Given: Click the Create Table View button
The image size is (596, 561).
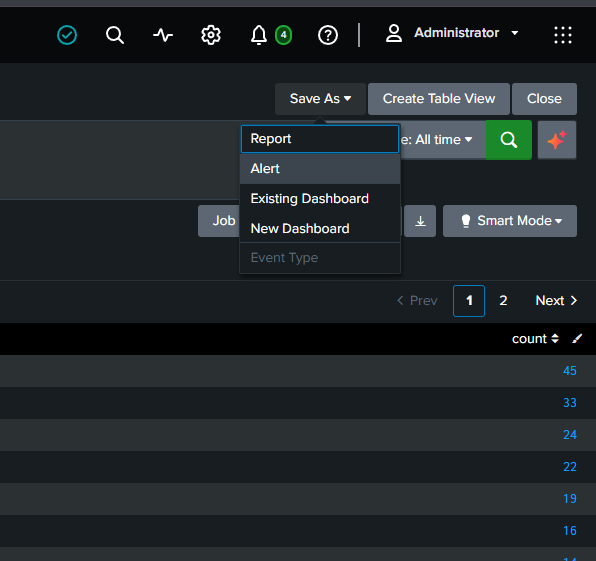Looking at the screenshot, I should pyautogui.click(x=439, y=99).
